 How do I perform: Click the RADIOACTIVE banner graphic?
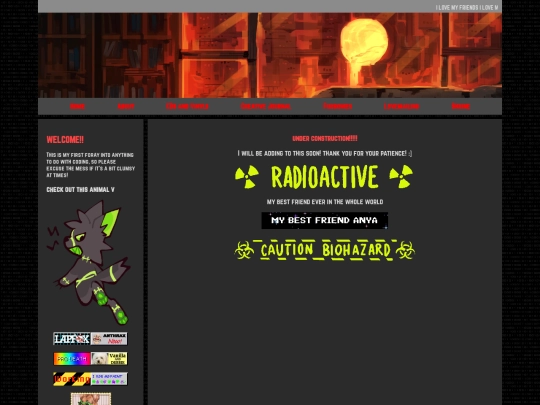(324, 177)
